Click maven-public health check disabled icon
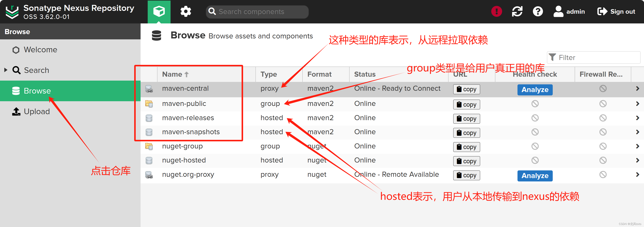The image size is (644, 227). 535,103
